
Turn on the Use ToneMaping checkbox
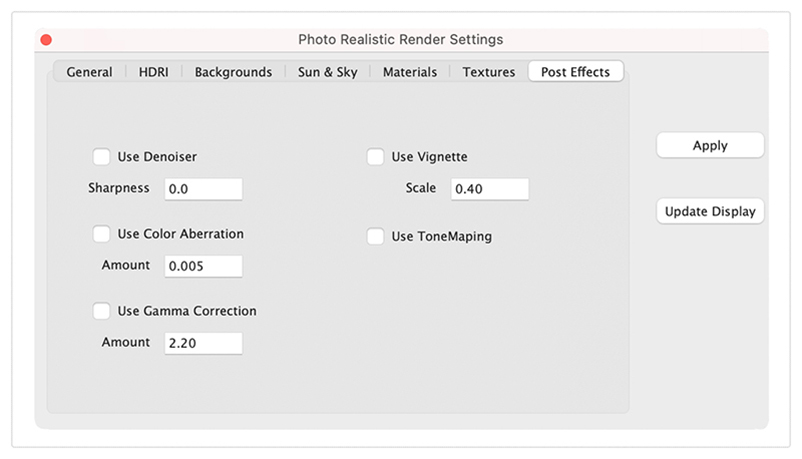click(375, 236)
